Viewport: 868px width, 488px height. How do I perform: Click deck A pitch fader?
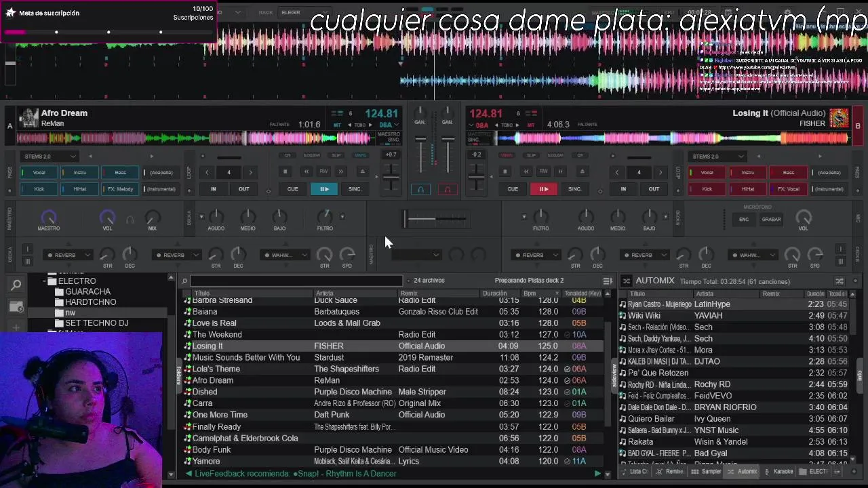(x=391, y=178)
